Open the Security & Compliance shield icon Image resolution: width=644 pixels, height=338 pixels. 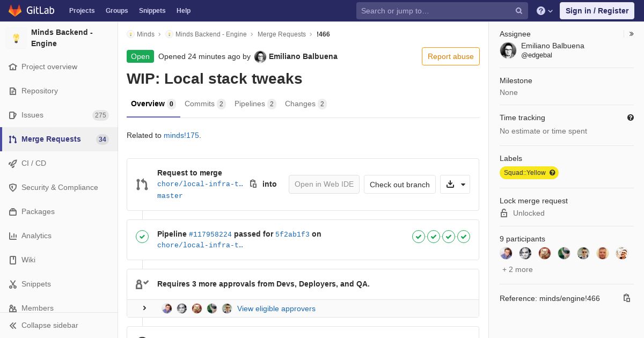click(x=13, y=187)
